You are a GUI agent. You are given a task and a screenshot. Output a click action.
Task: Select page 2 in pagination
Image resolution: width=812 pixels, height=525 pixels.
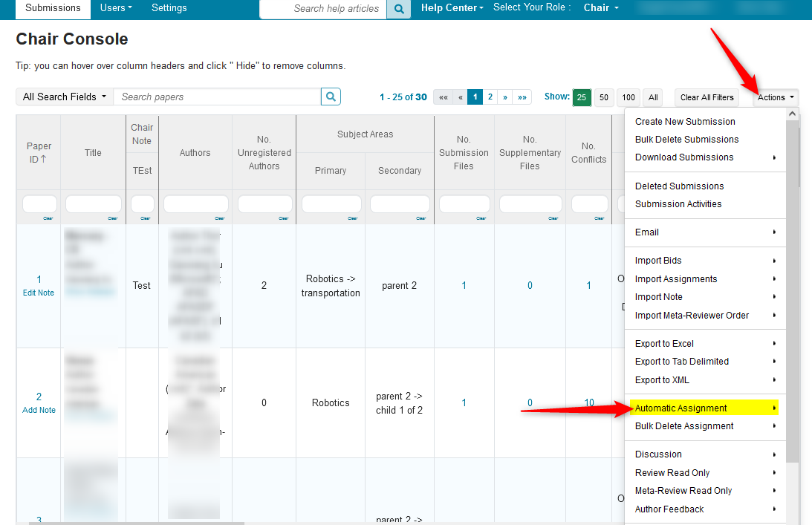click(490, 97)
